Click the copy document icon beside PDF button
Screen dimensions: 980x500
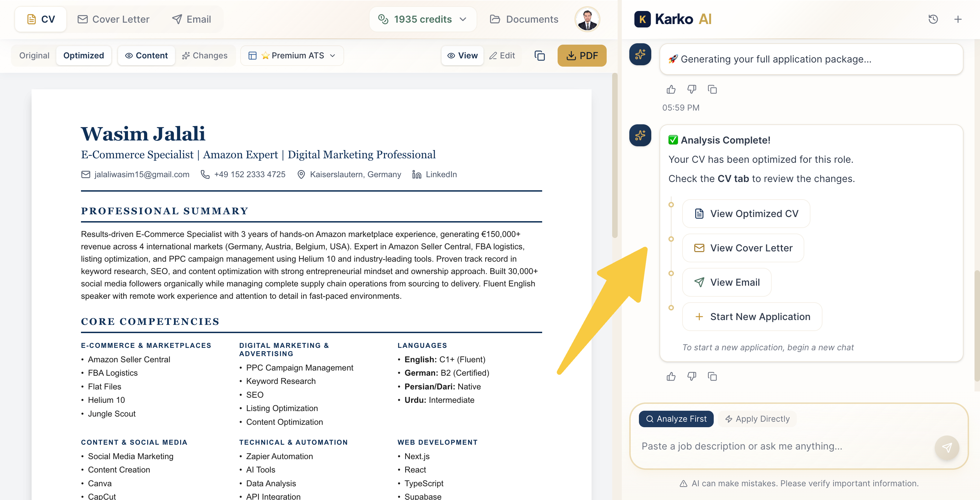539,56
